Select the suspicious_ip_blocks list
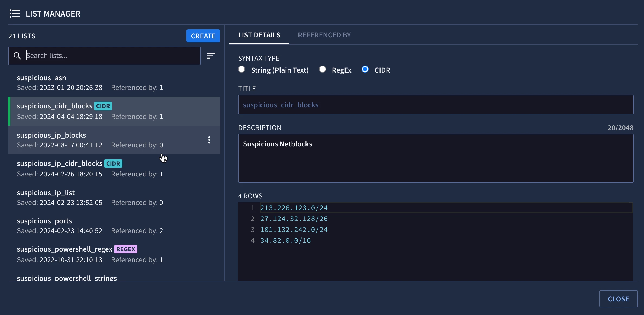The image size is (644, 315). pyautogui.click(x=114, y=140)
